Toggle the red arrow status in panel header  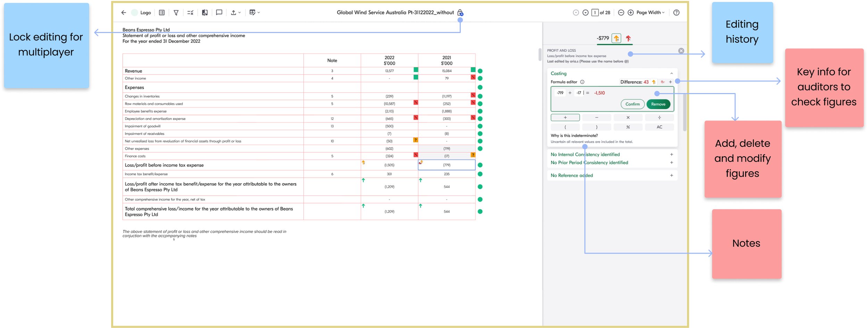(628, 38)
